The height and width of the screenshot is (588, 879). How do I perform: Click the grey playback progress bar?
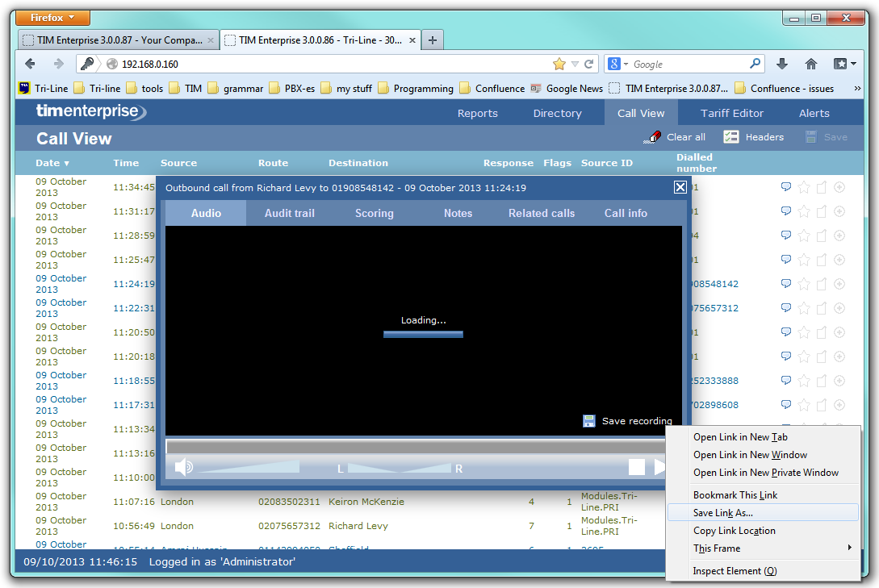click(416, 446)
